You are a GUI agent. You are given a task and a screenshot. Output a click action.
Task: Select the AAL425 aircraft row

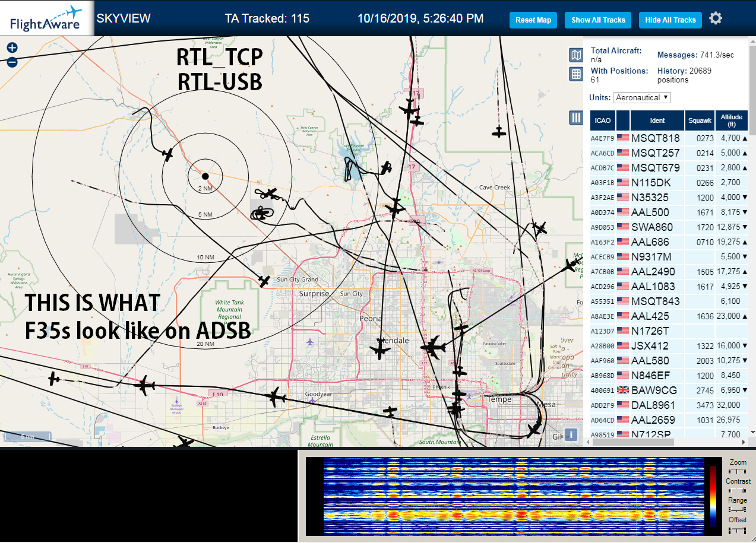(669, 316)
